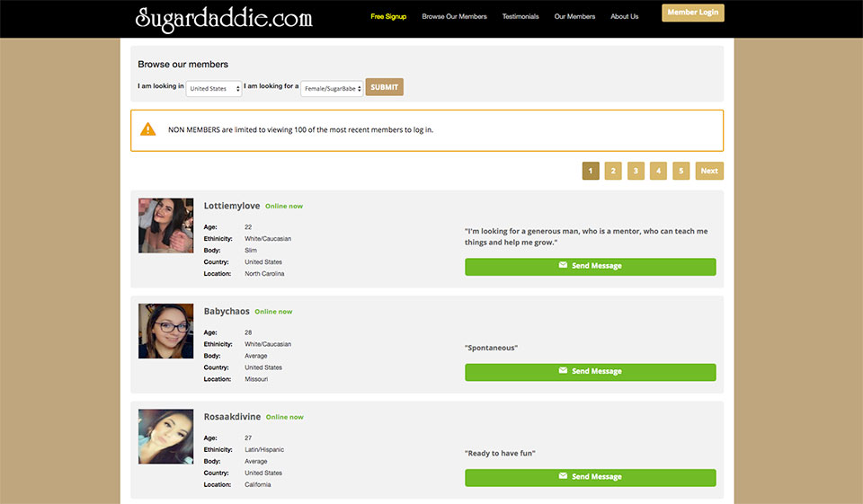Viewport: 863px width, 504px height.
Task: Click the Sugardaddie.com logo
Action: coord(224,18)
